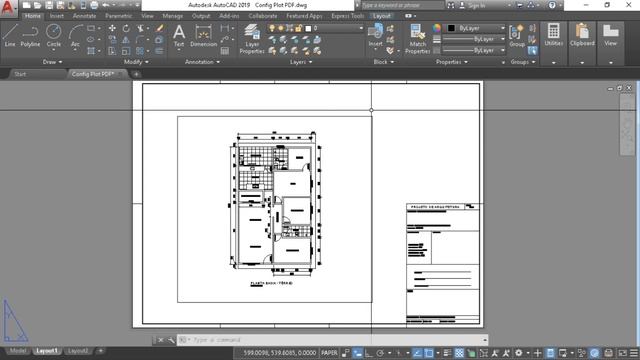640x360 pixels.
Task: Expand the Groups panel
Action: [x=523, y=62]
